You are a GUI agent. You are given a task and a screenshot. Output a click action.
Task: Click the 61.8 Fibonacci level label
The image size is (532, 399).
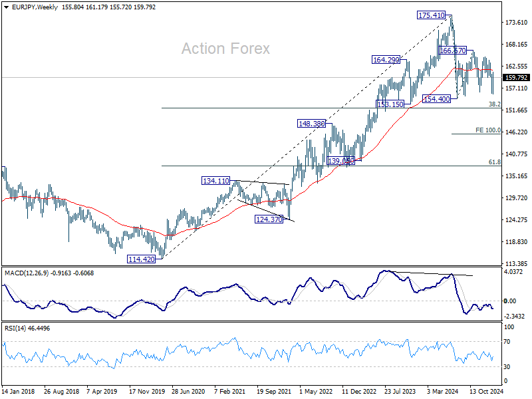(x=494, y=162)
